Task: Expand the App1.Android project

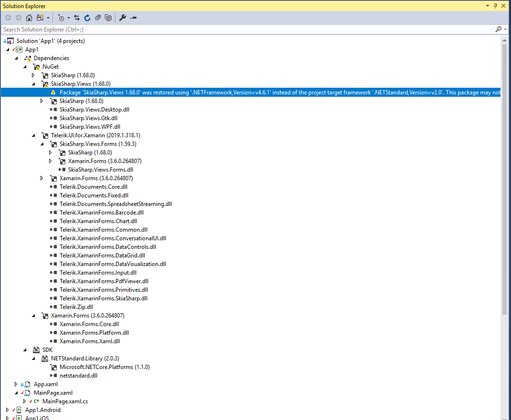Action: pos(8,410)
